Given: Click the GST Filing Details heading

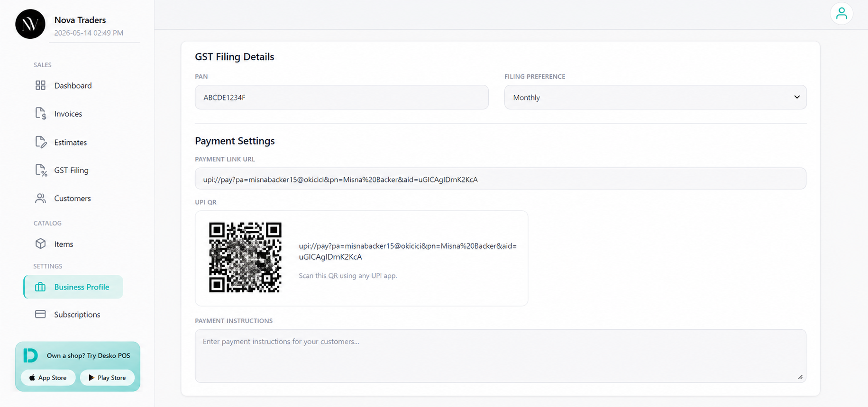Looking at the screenshot, I should tap(235, 57).
